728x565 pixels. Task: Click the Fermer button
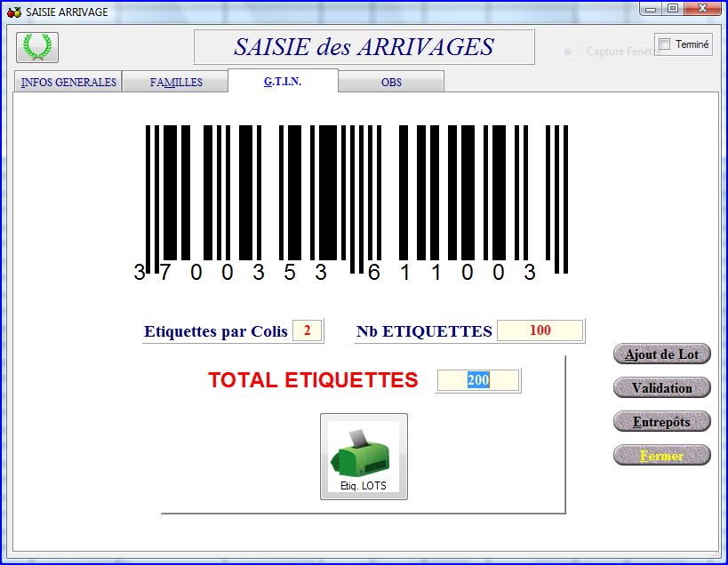coord(661,456)
